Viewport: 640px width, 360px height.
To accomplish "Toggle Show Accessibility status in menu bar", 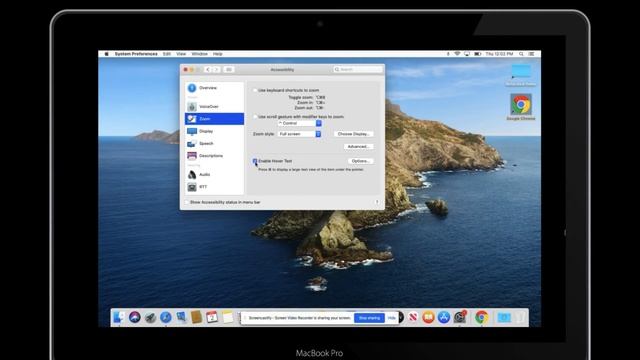I will click(x=187, y=202).
